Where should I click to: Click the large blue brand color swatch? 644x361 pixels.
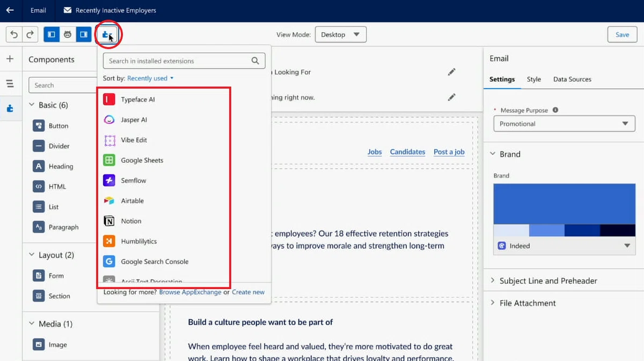[x=565, y=204]
